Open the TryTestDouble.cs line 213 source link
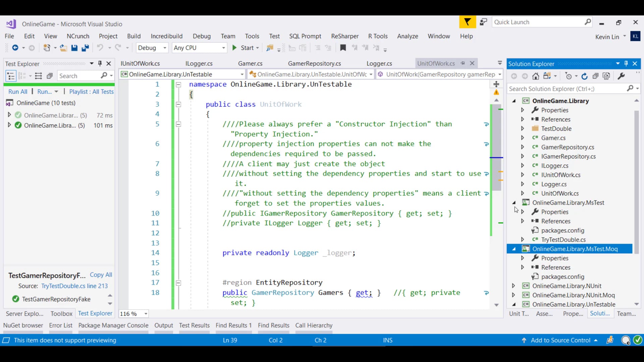 point(74,286)
